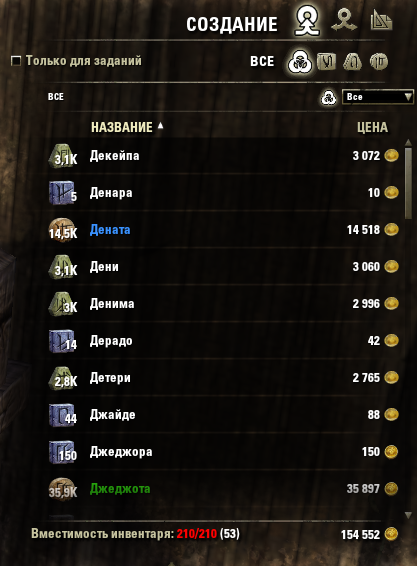Screen dimensions: 417x566
Task: Sort the list by НАЗВАНИЕ column
Action: pyautogui.click(x=122, y=127)
